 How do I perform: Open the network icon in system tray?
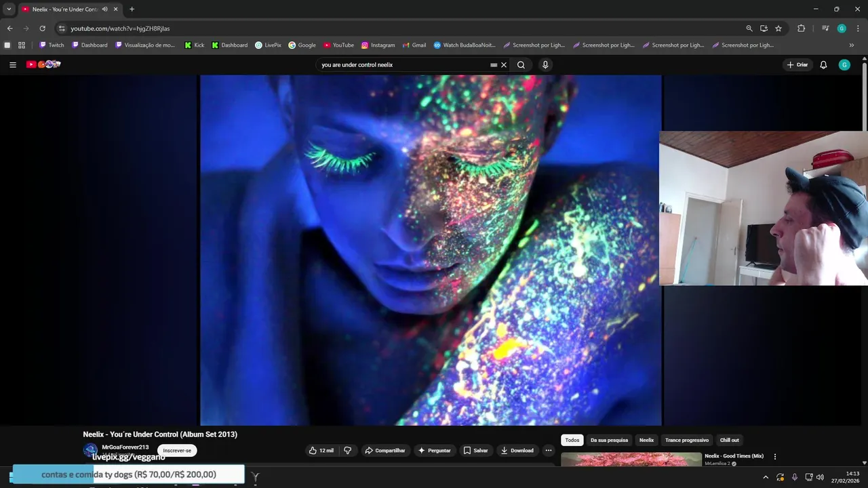(809, 477)
